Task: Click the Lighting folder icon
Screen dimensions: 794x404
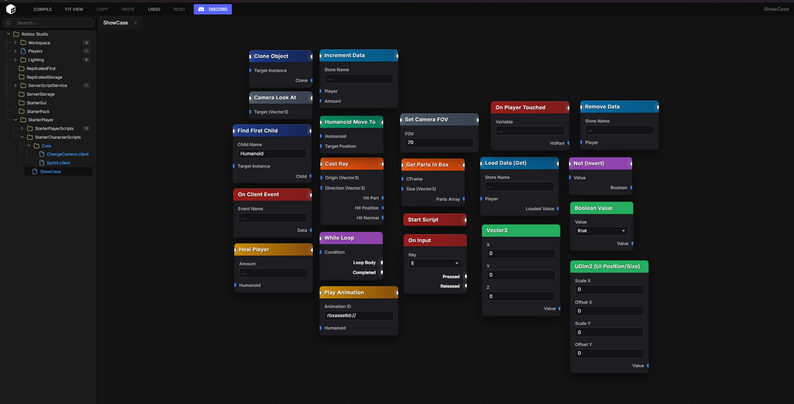Action: click(23, 60)
